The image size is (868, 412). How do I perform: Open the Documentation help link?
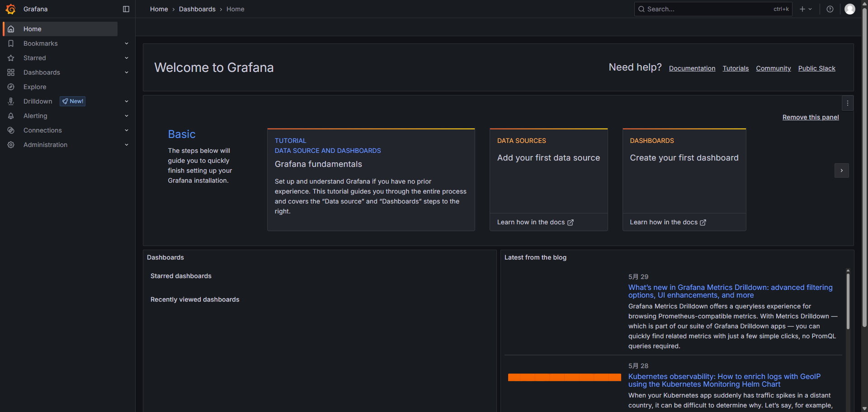tap(692, 68)
